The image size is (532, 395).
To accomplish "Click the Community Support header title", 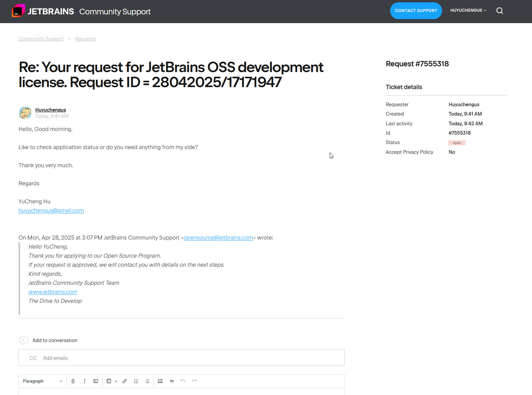I will click(115, 11).
